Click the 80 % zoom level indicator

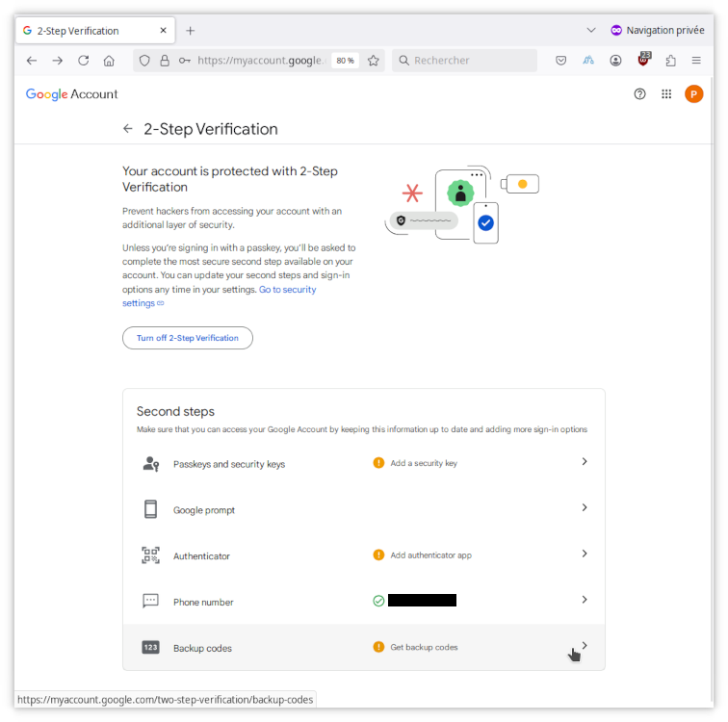(x=345, y=61)
